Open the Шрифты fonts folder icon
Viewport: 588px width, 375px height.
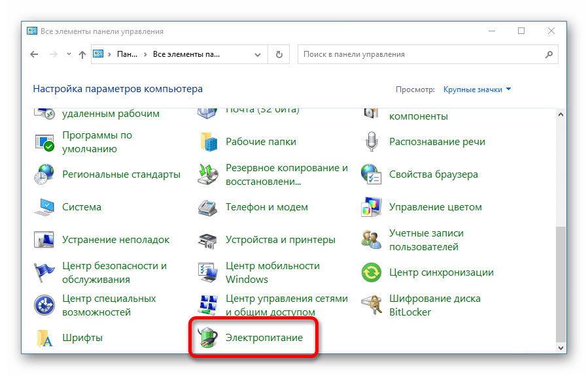44,338
